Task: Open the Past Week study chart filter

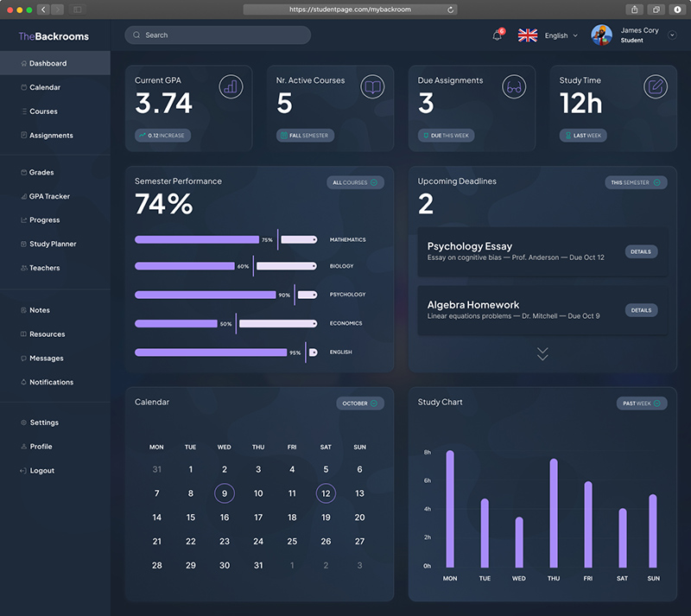Action: click(x=642, y=403)
